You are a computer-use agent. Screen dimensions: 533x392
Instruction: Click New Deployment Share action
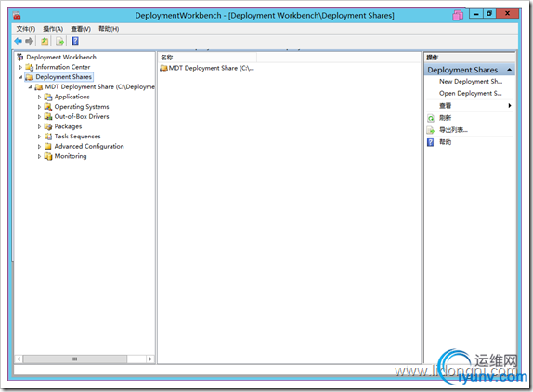(x=471, y=81)
